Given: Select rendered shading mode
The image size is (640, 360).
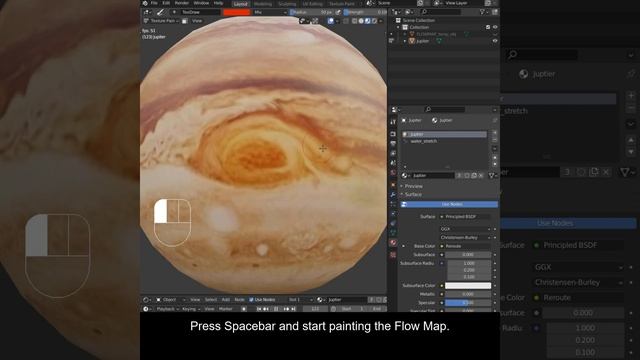Looking at the screenshot, I should [374, 21].
